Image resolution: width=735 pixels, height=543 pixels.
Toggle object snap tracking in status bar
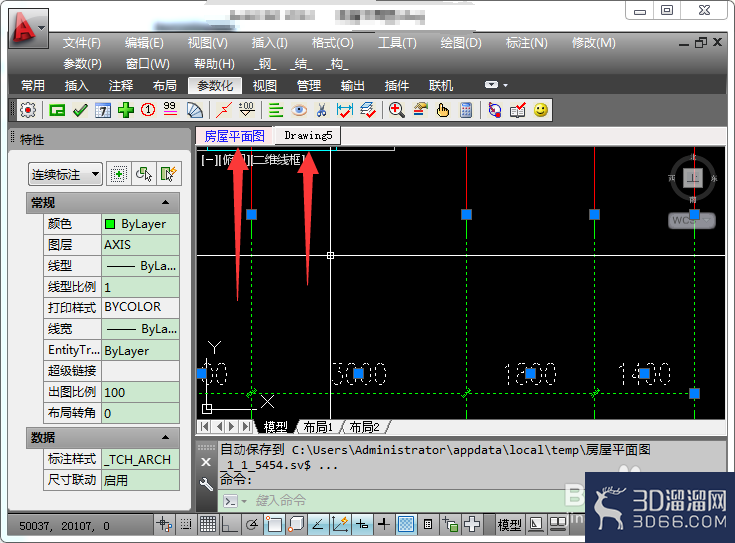[318, 524]
